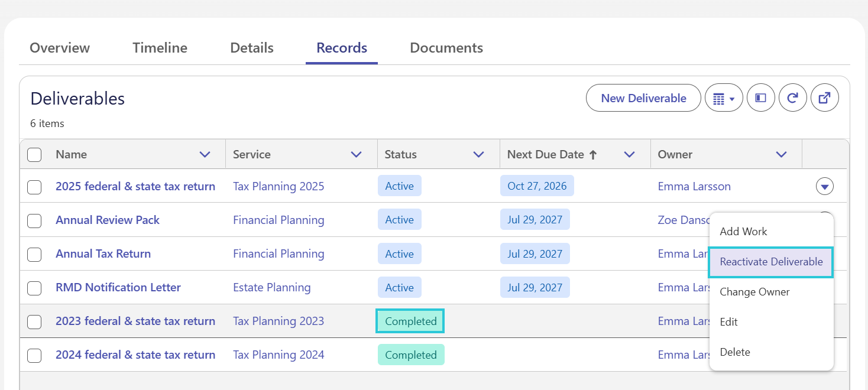The image size is (868, 390).
Task: Open Financial Planning service for Annual Review Pack
Action: 278,220
